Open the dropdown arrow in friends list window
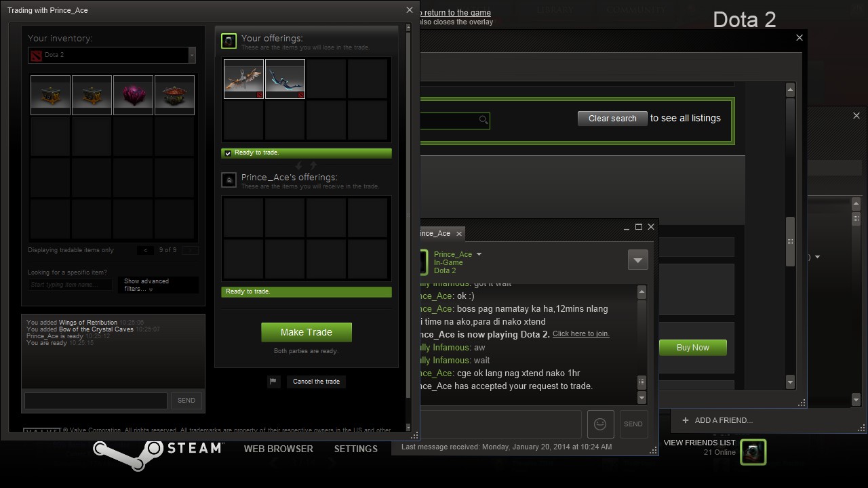Image resolution: width=868 pixels, height=488 pixels. (x=817, y=257)
